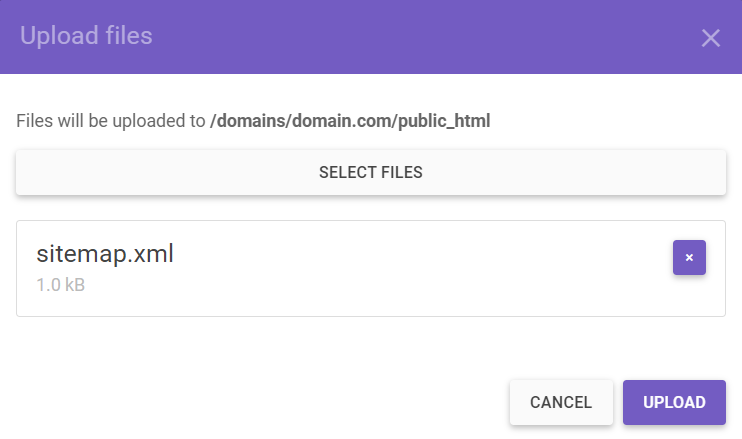Image resolution: width=742 pixels, height=439 pixels.
Task: Close the Upload files dialog
Action: click(710, 38)
